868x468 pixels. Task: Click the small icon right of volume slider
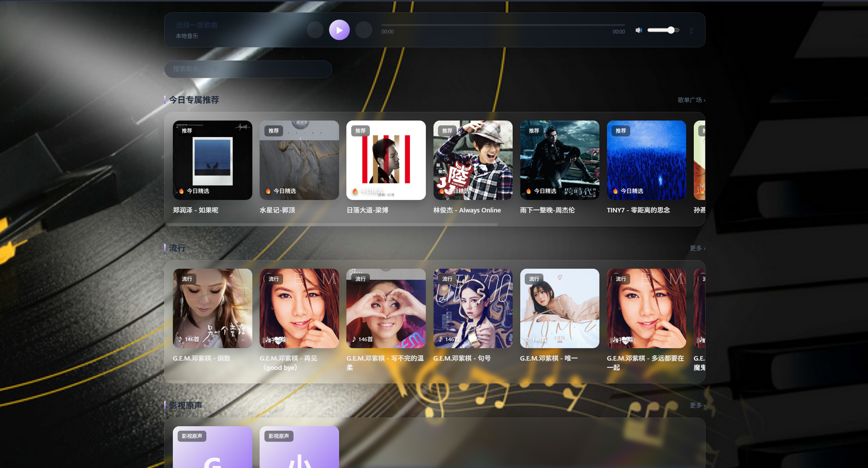click(691, 31)
